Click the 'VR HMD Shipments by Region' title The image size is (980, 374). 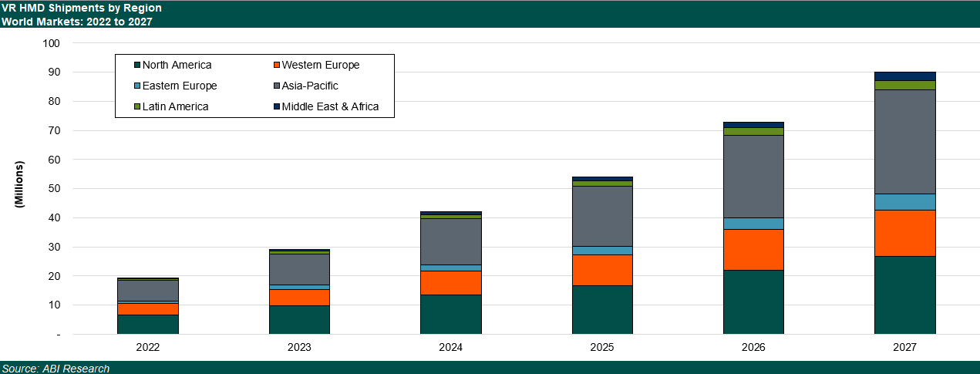(81, 8)
